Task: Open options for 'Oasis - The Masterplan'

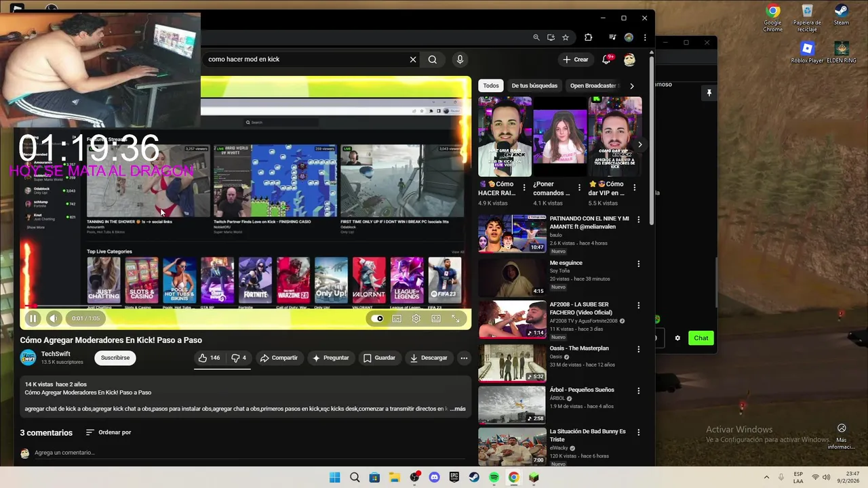Action: pyautogui.click(x=638, y=349)
